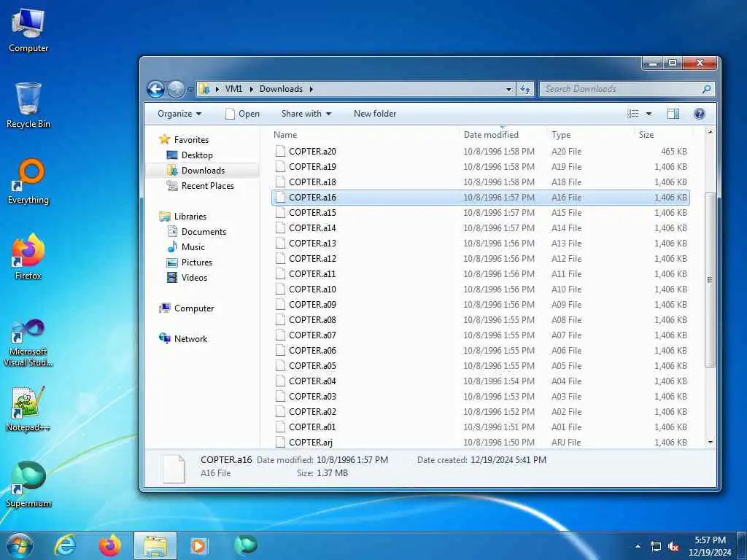This screenshot has width=747, height=560.
Task: Open the Everything desktop shortcut
Action: pos(28,182)
